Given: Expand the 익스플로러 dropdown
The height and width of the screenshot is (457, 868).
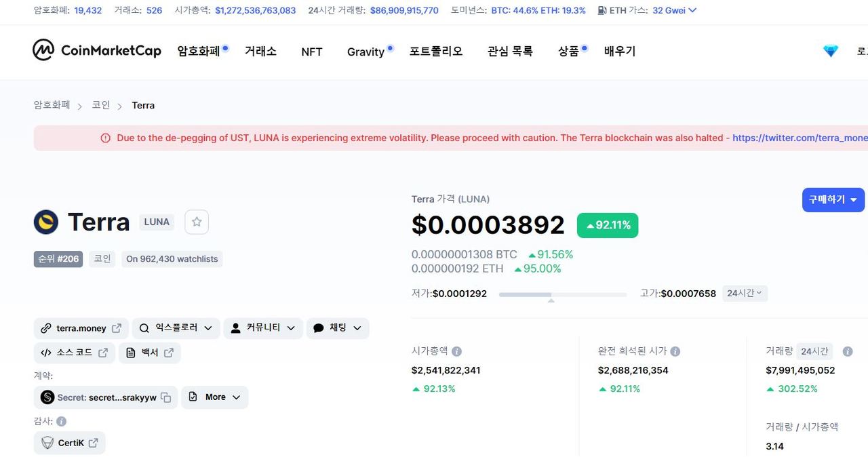Looking at the screenshot, I should pos(176,328).
